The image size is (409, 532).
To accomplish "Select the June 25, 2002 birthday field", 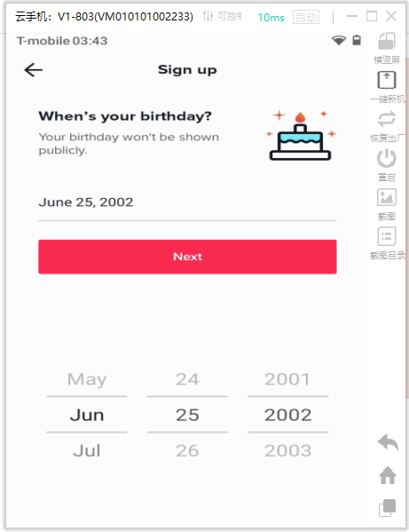I will pyautogui.click(x=187, y=202).
